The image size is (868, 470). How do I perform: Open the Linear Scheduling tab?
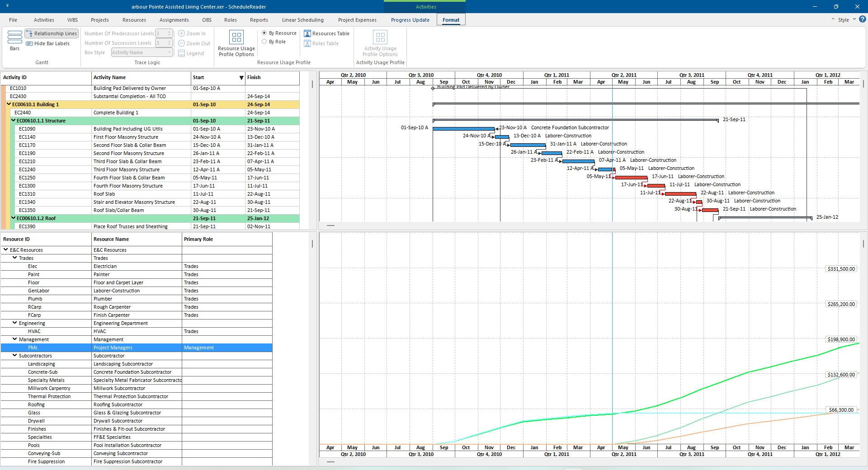[x=302, y=19]
